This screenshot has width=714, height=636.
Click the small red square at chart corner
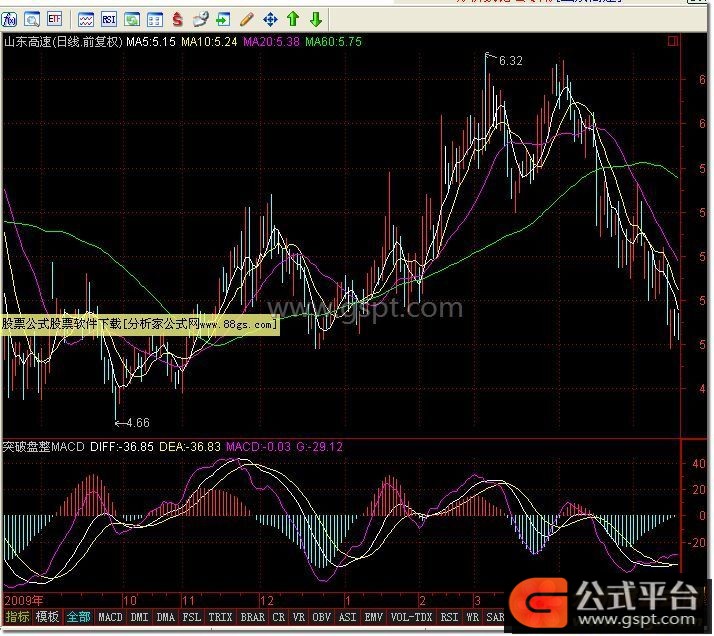[673, 41]
